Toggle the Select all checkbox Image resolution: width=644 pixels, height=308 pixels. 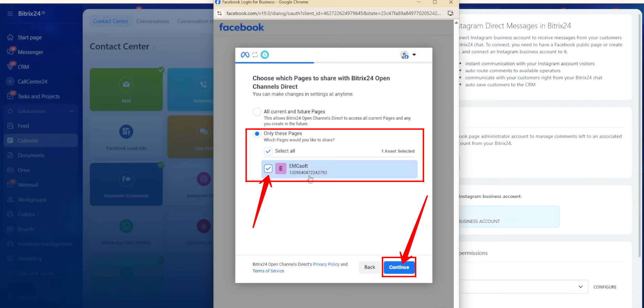(x=268, y=151)
